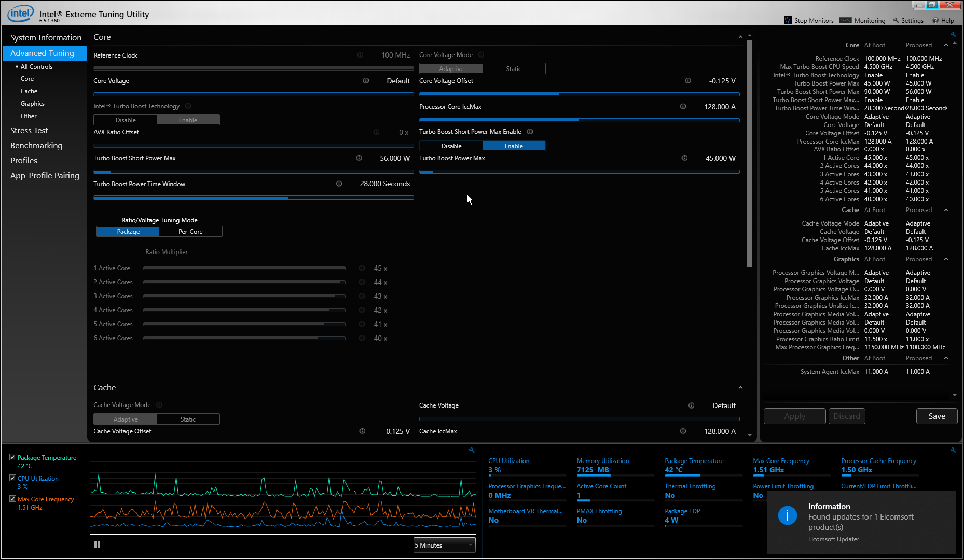Screen dimensions: 964x560
Task: Pause the monitoring graph
Action: point(97,545)
